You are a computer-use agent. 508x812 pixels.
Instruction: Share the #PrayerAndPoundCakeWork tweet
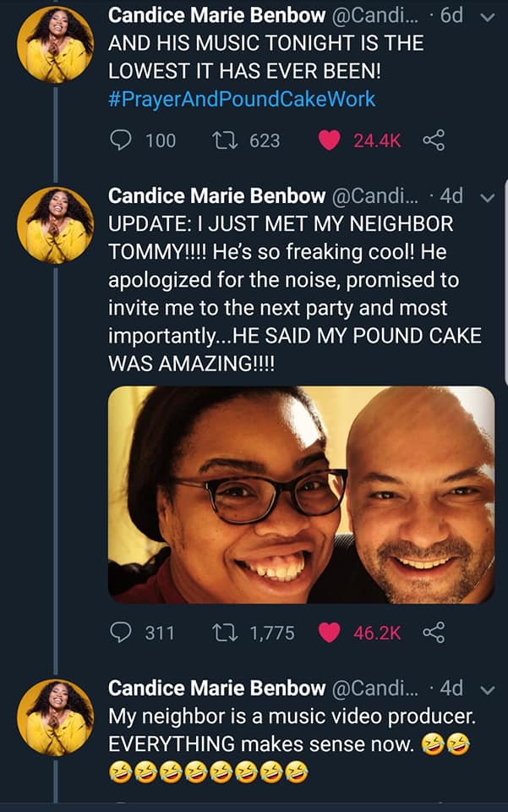(433, 140)
